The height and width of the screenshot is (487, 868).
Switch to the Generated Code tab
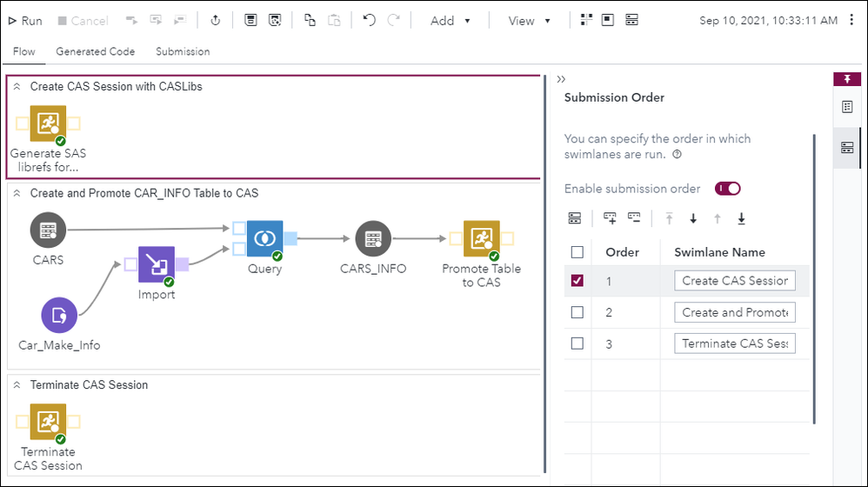tap(95, 51)
